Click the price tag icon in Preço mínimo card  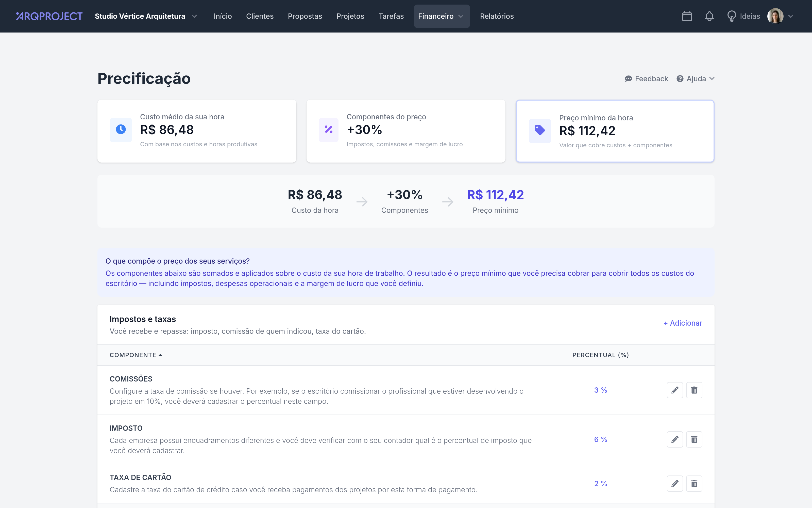539,130
